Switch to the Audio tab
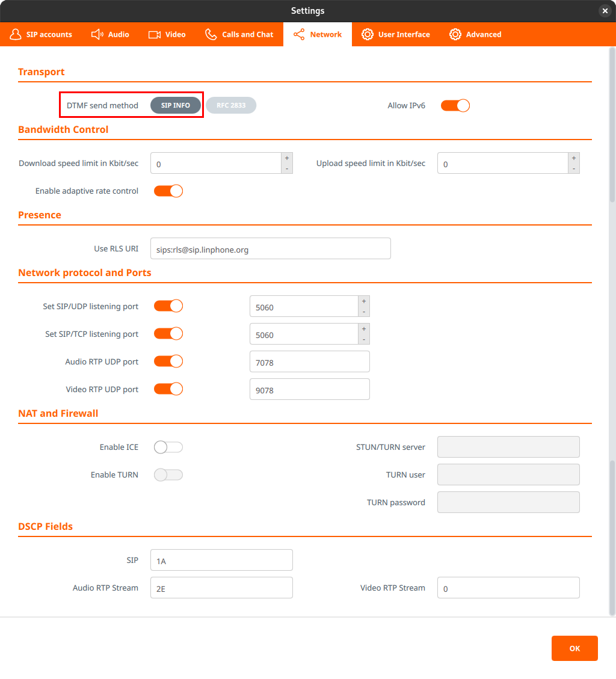Screen dimensions: 616x679 click(x=110, y=34)
